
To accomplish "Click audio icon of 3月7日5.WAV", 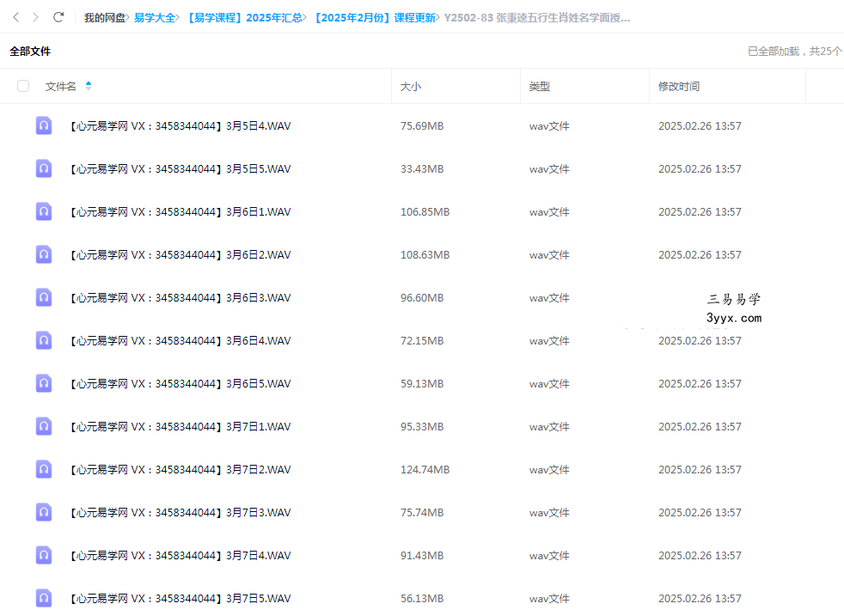I will [x=44, y=599].
